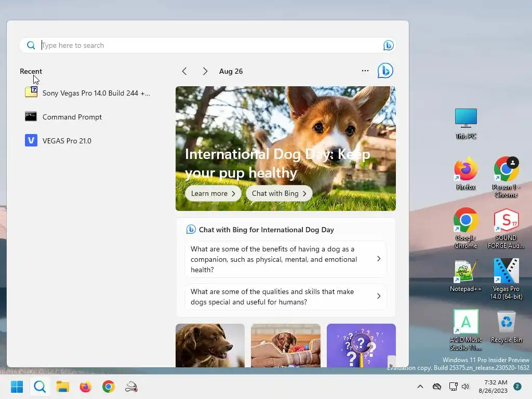Show hidden tray icons chevron
Image resolution: width=532 pixels, height=399 pixels.
pos(420,387)
